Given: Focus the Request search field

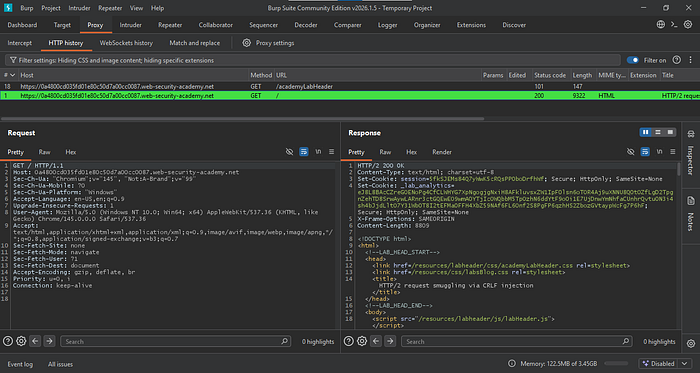Looking at the screenshot, I should point(175,341).
